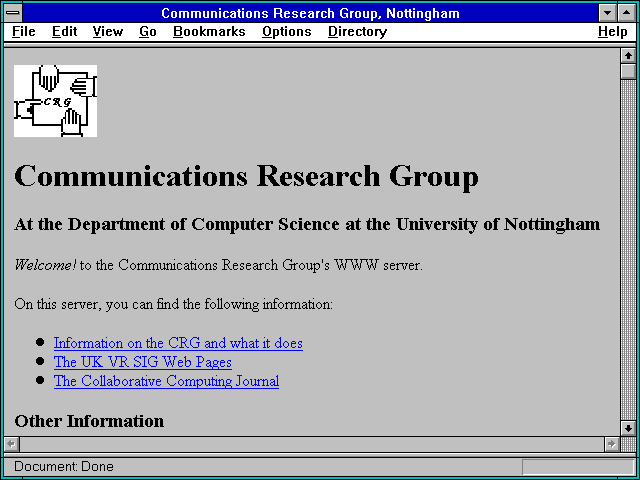Click the maximize up-arrow in title bar
Image resolution: width=640 pixels, height=480 pixels.
pyautogui.click(x=627, y=13)
